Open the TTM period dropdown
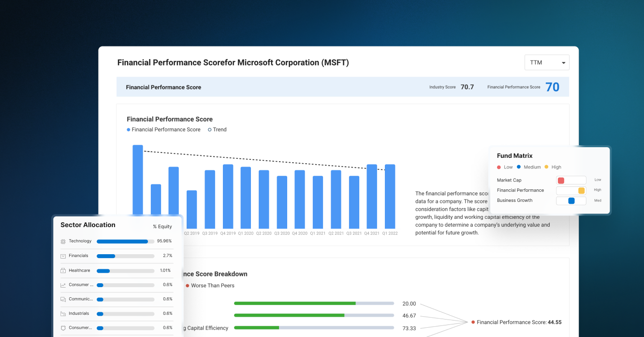The width and height of the screenshot is (644, 337). click(547, 62)
